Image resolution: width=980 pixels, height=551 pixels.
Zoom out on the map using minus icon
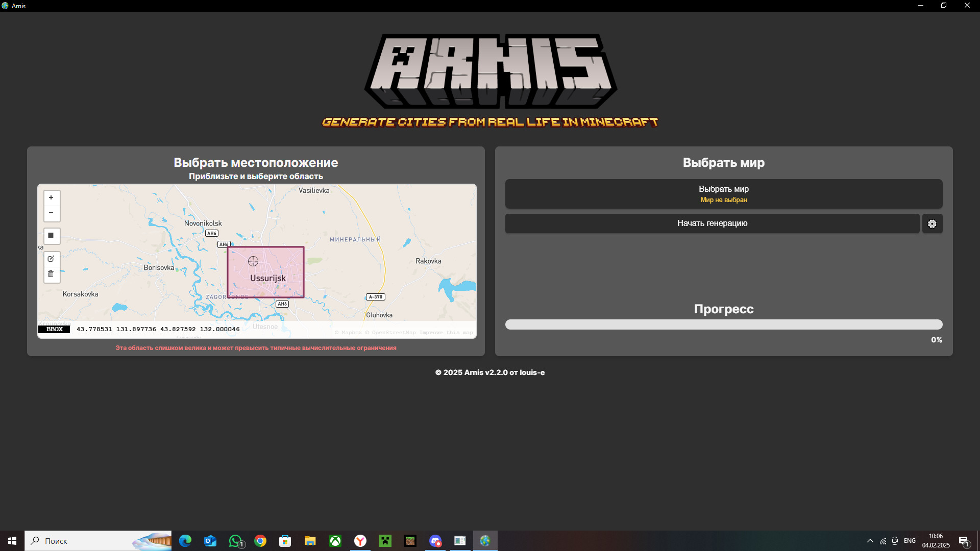[x=52, y=213]
